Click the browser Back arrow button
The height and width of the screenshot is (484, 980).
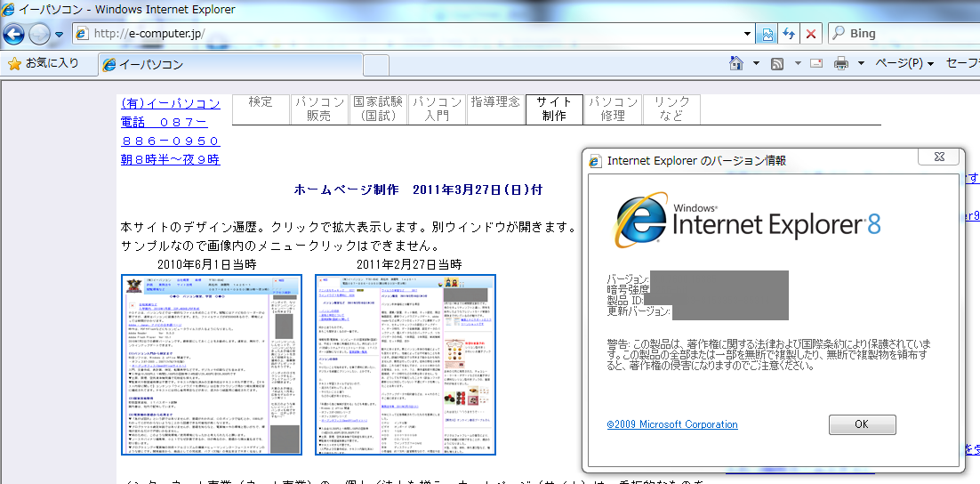[14, 34]
